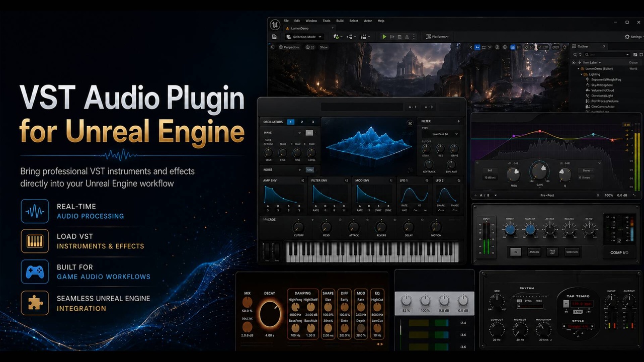This screenshot has width=644, height=362.
Task: Click the eject icon in play controls
Action: (407, 37)
